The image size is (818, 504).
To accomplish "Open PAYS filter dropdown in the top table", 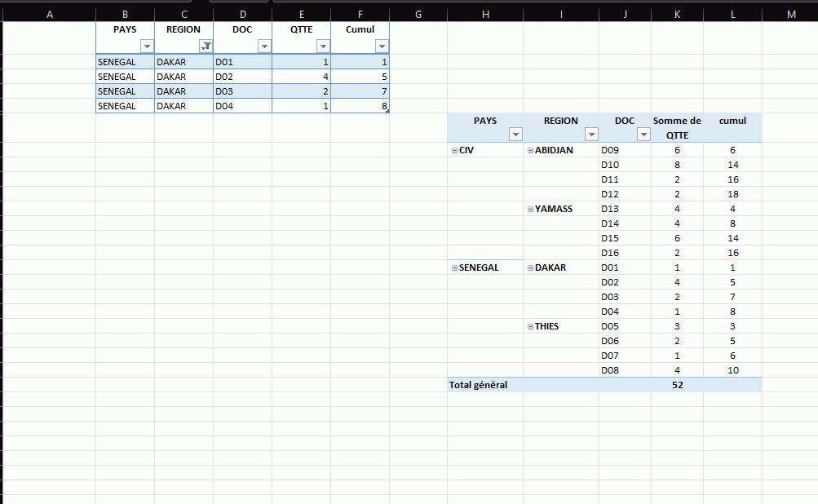I will click(147, 46).
